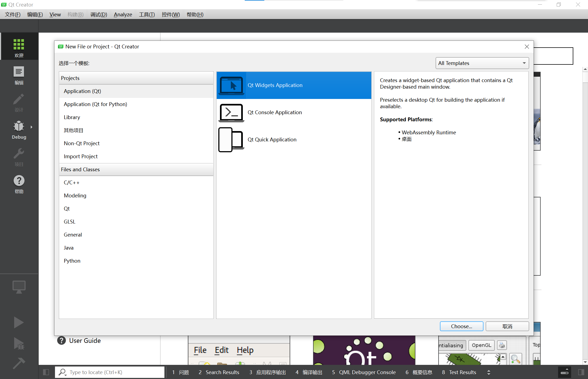Viewport: 588px width, 379px height.
Task: Select the Qt files category
Action: [x=136, y=209]
